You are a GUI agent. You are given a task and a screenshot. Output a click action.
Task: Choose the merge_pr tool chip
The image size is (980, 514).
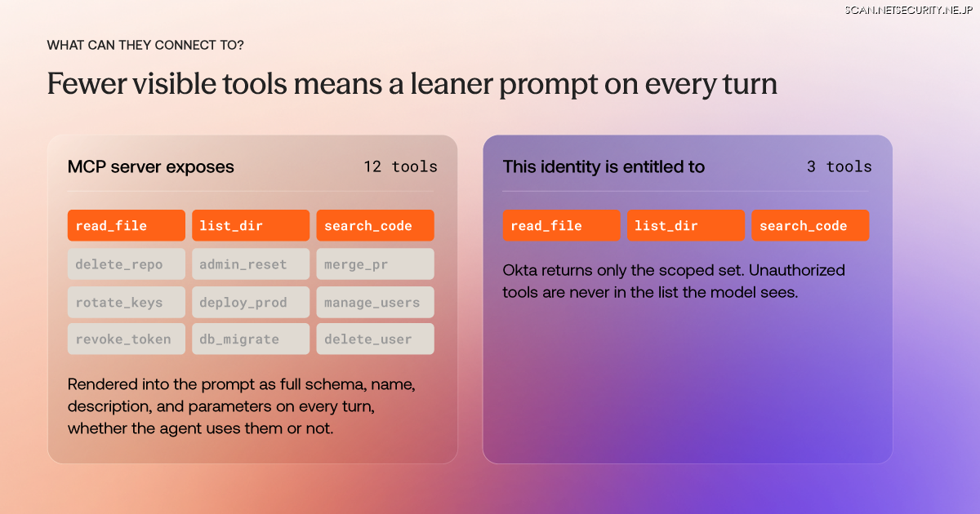375,264
